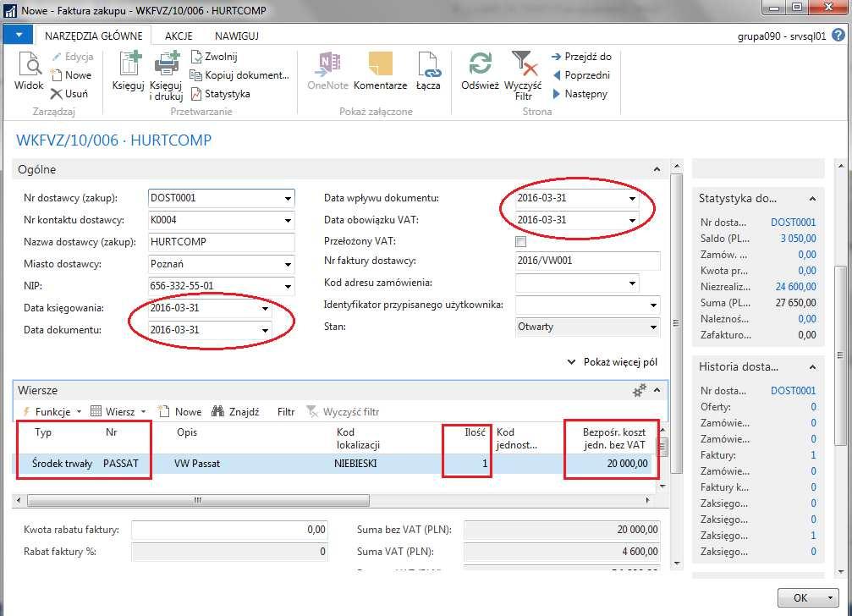Click the Wiersze settings gears icon
The width and height of the screenshot is (852, 616).
640,390
